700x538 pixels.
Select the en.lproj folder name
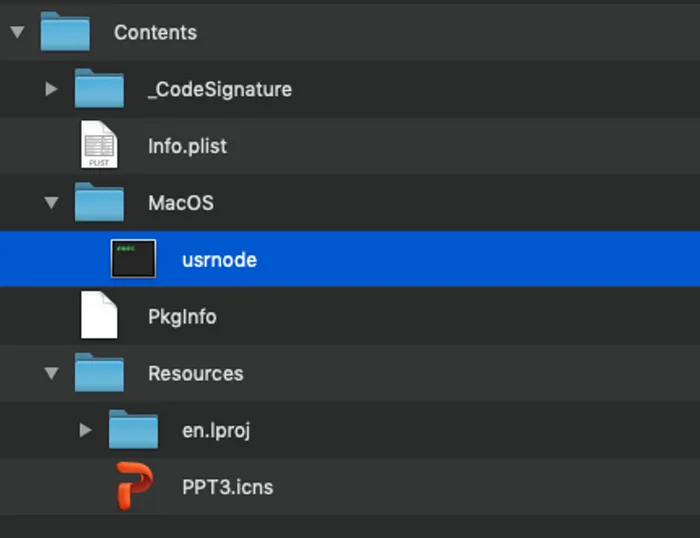215,431
